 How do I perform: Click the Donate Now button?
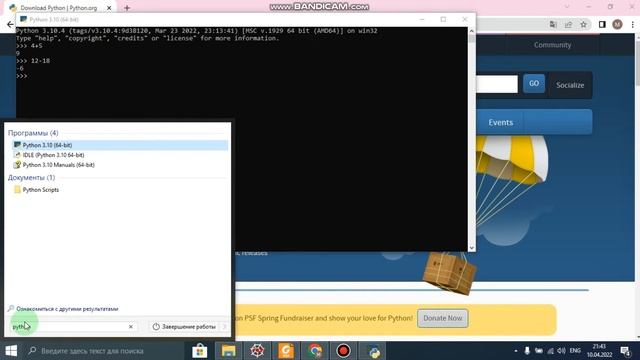pyautogui.click(x=442, y=318)
